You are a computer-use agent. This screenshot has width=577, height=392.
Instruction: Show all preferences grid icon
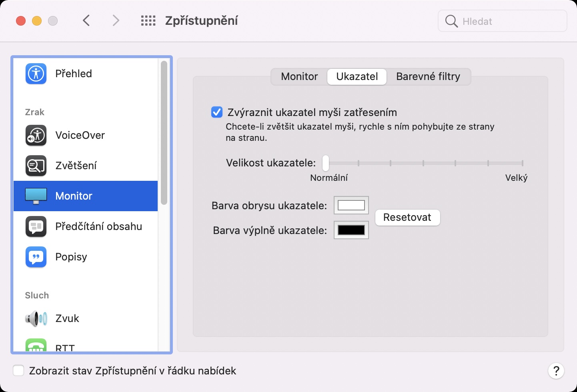pyautogui.click(x=148, y=21)
